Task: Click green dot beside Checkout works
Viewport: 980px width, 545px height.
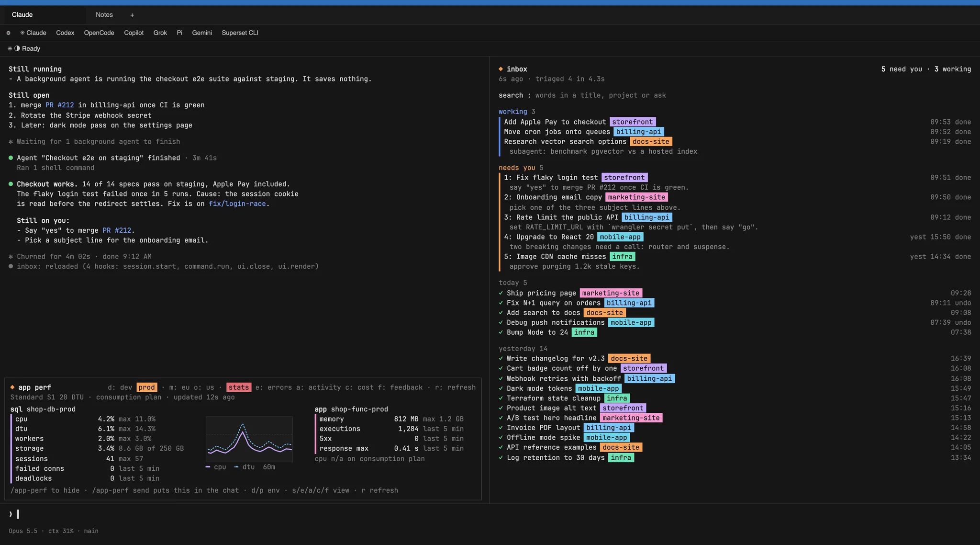Action: click(11, 184)
